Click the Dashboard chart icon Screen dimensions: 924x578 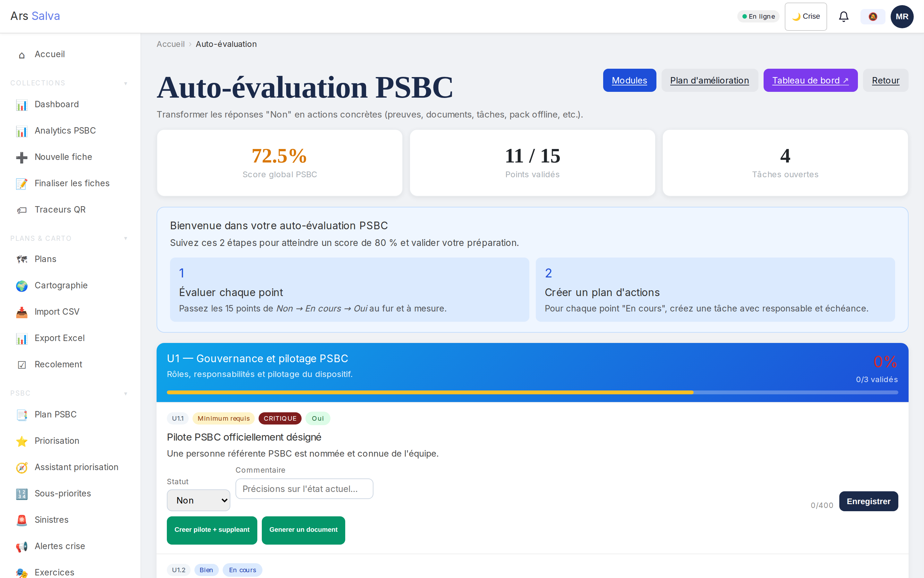coord(22,105)
